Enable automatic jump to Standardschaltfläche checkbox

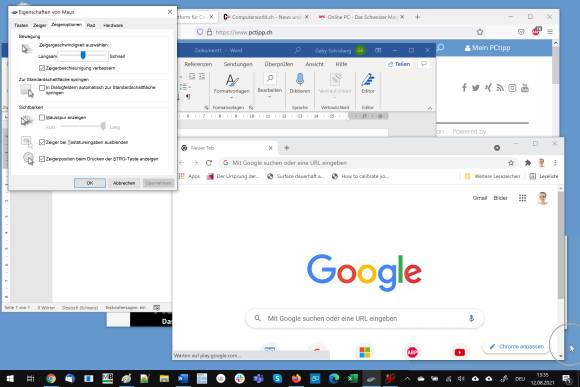click(x=42, y=88)
